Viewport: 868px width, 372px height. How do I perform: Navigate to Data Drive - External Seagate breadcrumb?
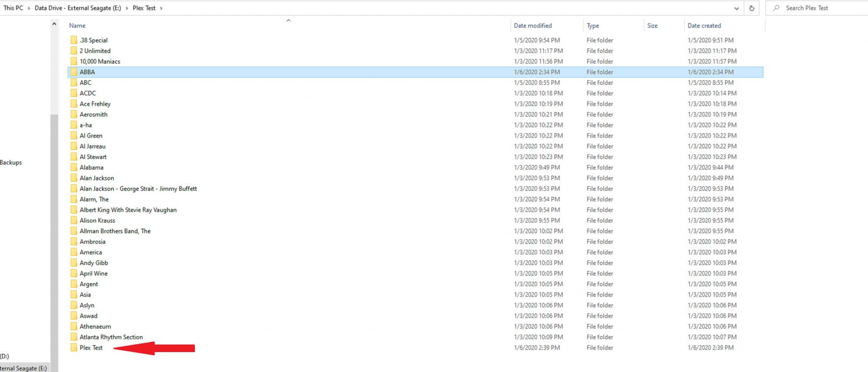(x=78, y=8)
